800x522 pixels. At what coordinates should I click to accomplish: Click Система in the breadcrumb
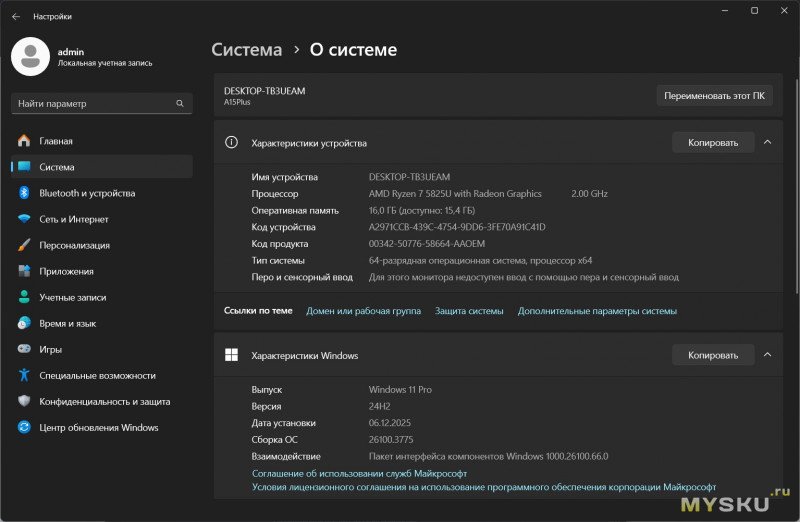pyautogui.click(x=246, y=50)
